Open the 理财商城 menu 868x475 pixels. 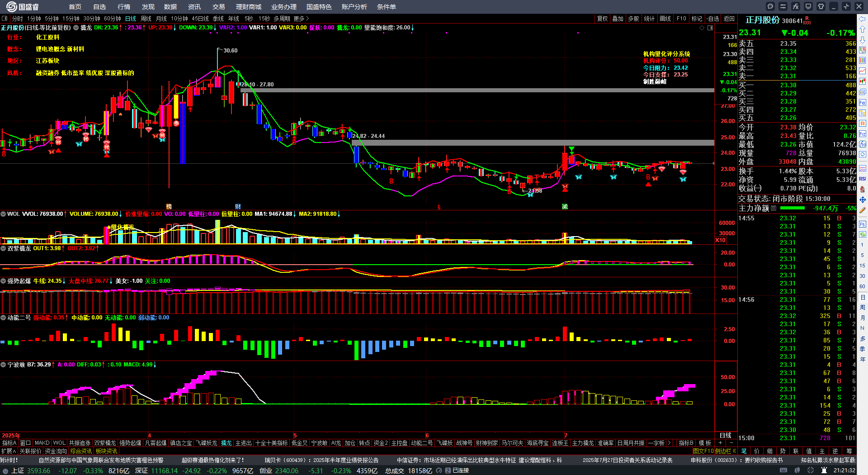249,7
